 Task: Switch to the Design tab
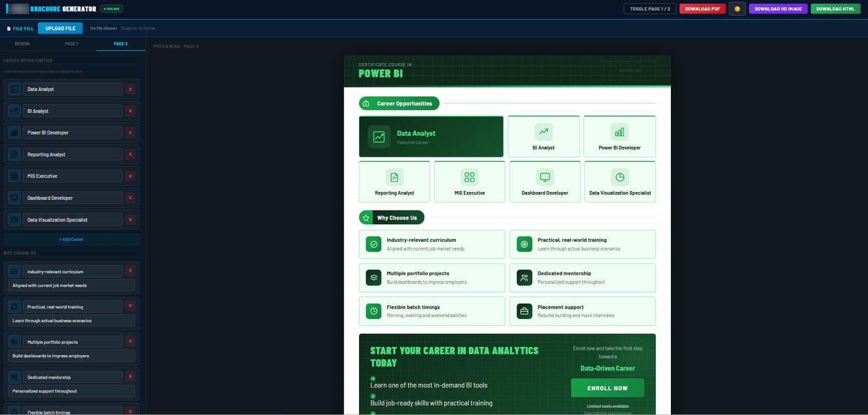[x=22, y=44]
